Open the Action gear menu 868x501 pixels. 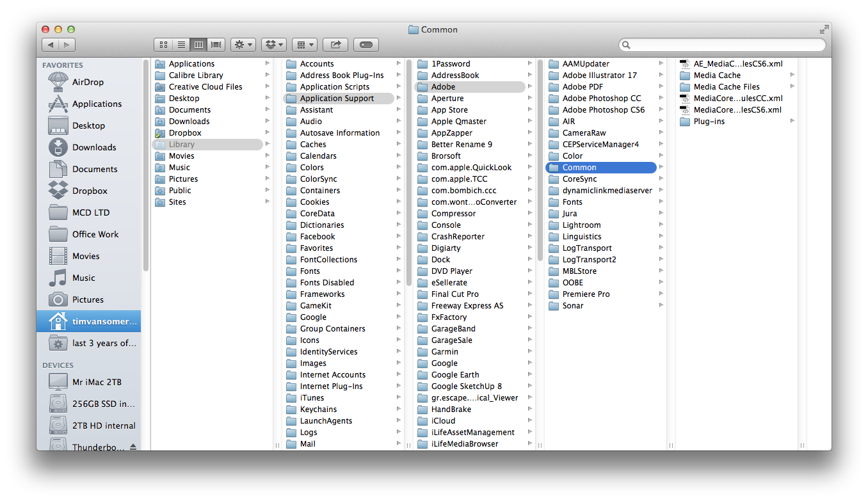point(243,45)
